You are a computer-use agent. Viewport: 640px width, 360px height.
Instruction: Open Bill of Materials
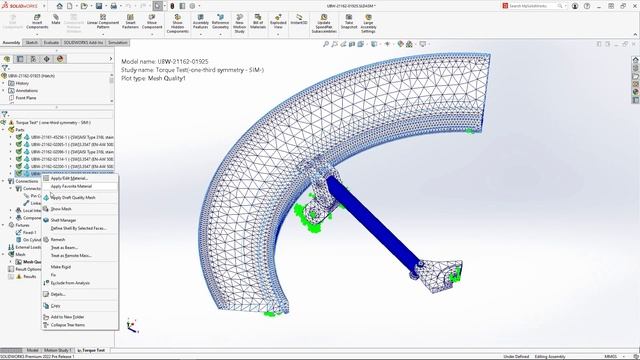[x=258, y=22]
